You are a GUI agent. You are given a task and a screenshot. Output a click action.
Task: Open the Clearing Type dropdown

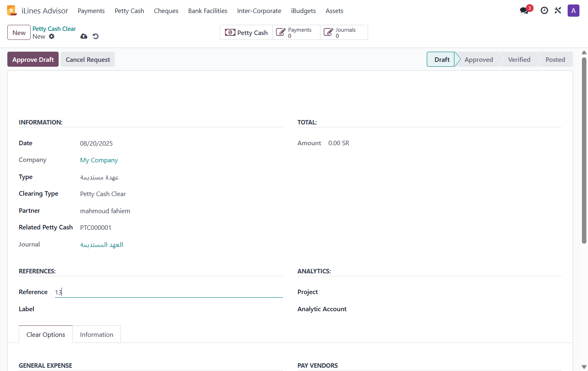coord(181,194)
